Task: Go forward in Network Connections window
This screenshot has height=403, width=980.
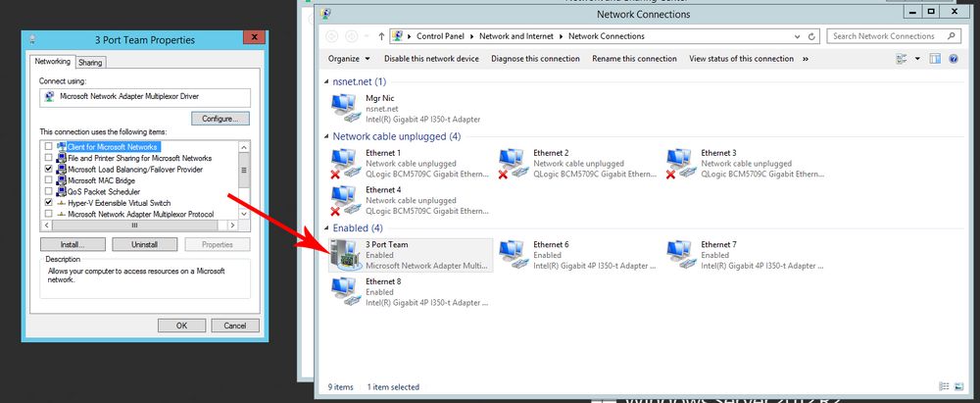Action: [352, 36]
